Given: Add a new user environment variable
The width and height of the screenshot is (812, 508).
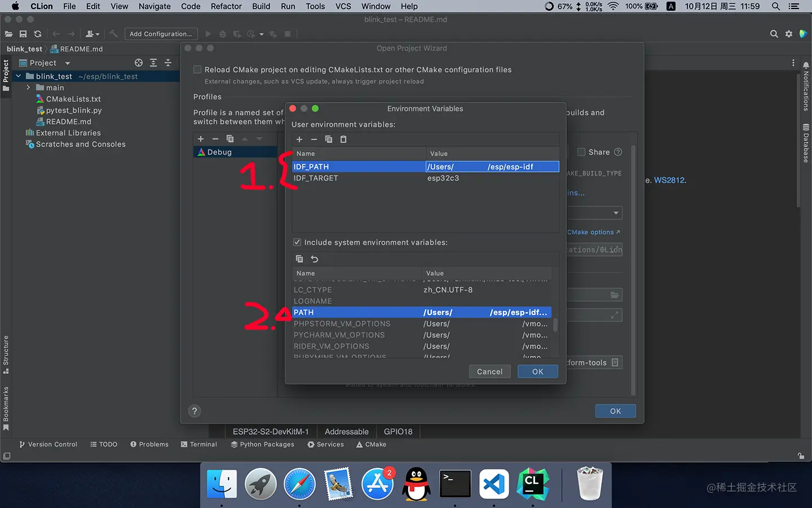Looking at the screenshot, I should 299,139.
